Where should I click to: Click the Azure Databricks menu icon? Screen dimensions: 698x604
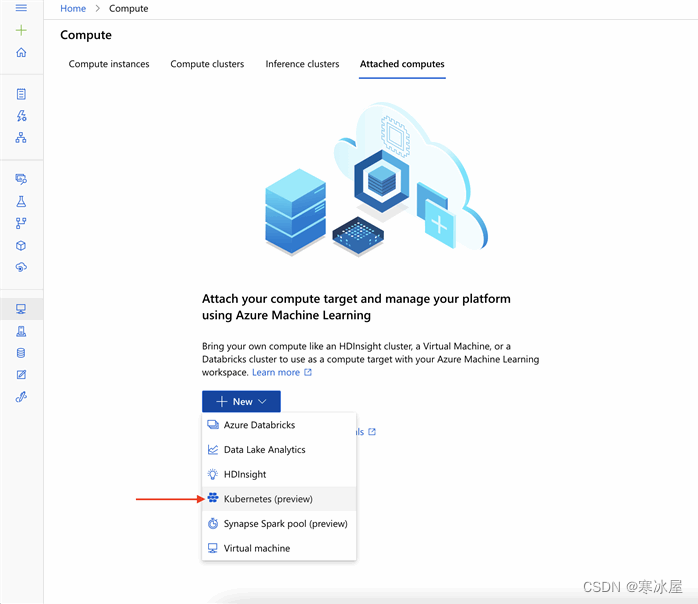[213, 425]
